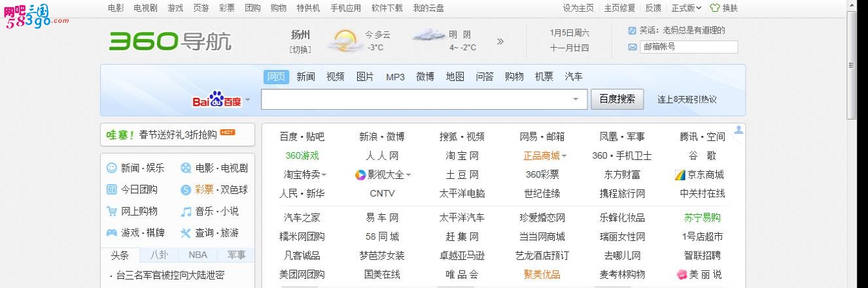The image size is (868, 288).
Task: Select the MP3 search tab
Action: (395, 76)
